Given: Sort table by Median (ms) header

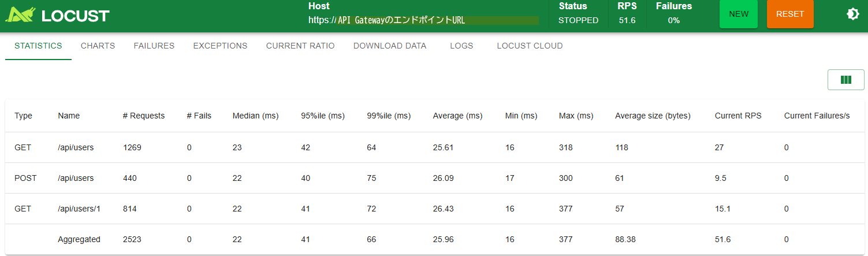Looking at the screenshot, I should (x=255, y=116).
